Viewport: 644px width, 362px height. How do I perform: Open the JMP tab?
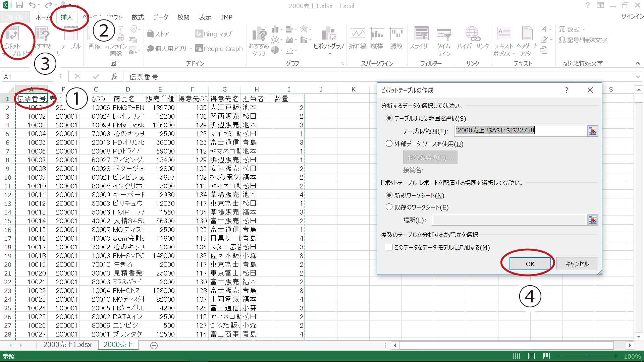coord(226,17)
